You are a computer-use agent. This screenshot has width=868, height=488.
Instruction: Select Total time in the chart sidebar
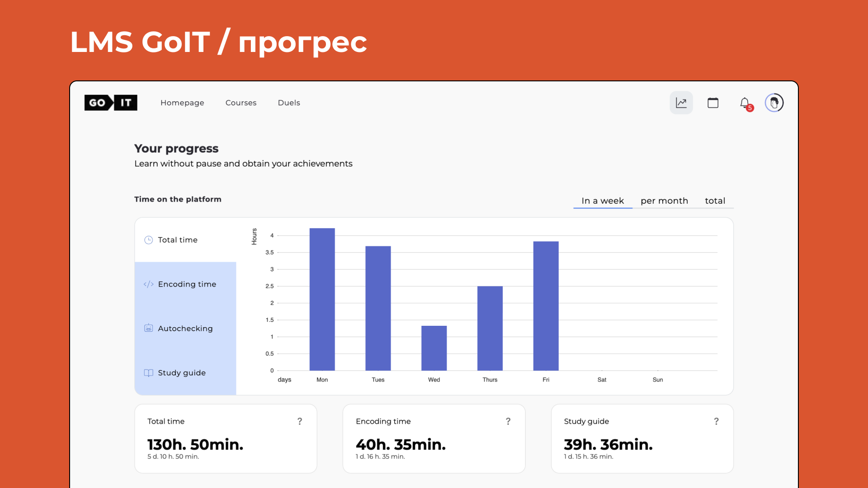[185, 240]
